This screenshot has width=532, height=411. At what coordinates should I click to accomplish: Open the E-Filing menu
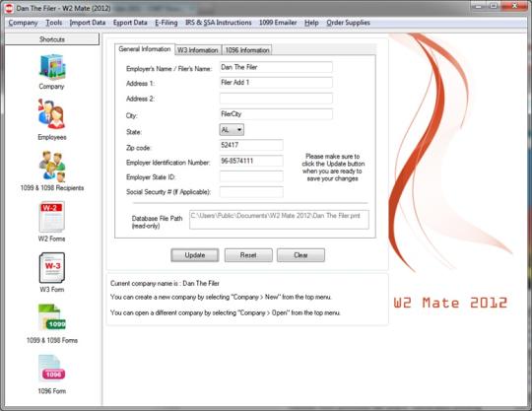166,23
